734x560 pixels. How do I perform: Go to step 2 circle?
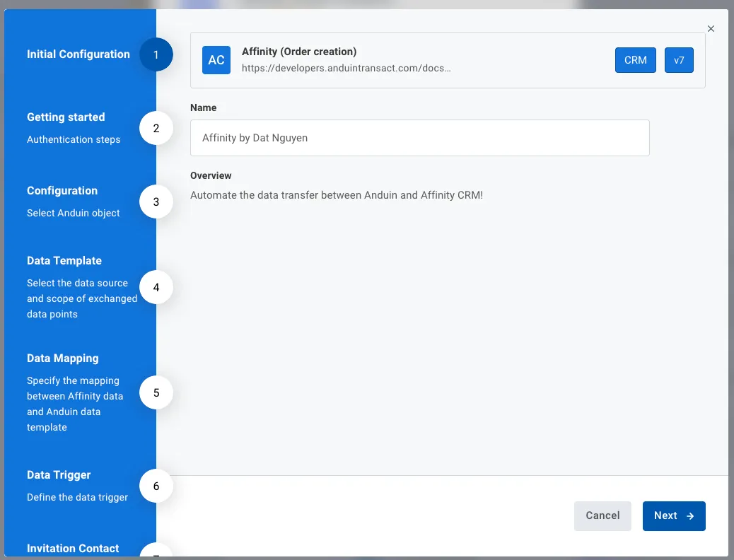coord(156,128)
